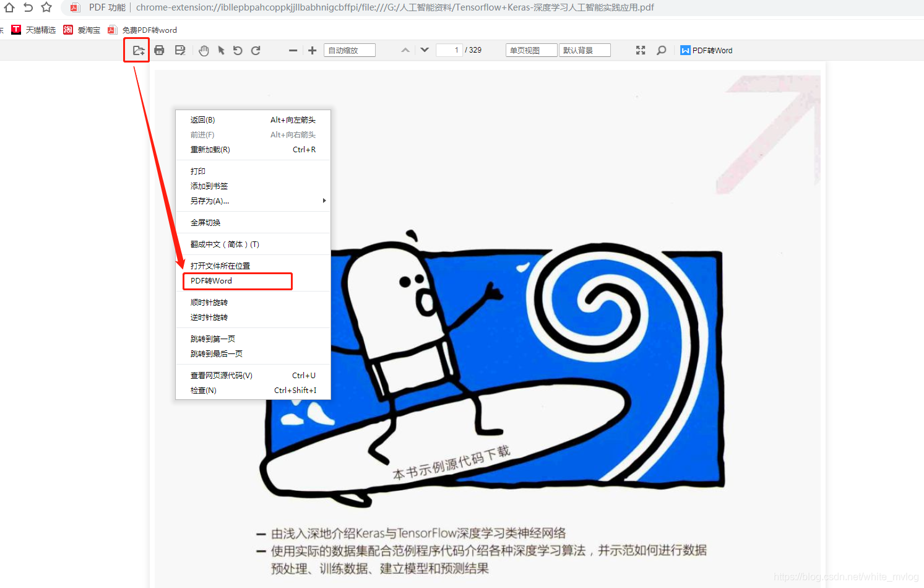Click the / 329 total pages label

pos(473,50)
